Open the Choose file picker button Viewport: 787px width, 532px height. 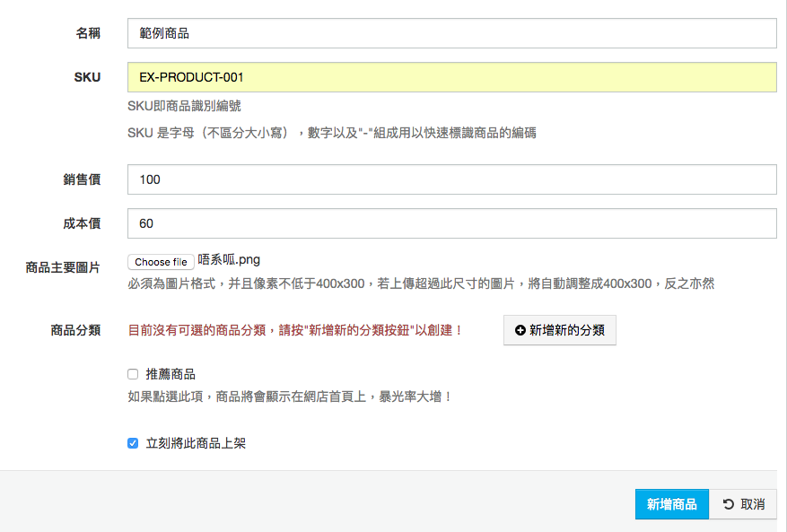[x=161, y=262]
